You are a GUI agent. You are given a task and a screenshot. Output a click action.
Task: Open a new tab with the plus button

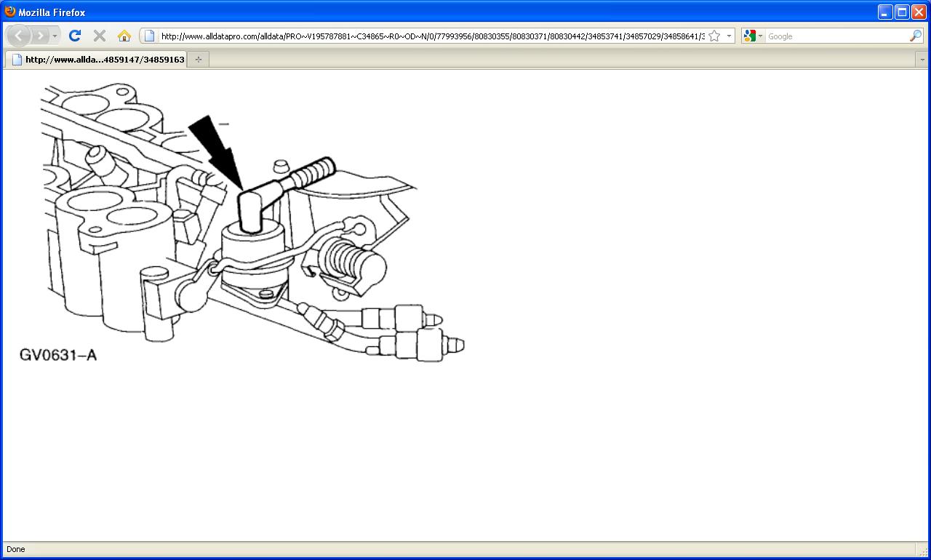(x=199, y=60)
